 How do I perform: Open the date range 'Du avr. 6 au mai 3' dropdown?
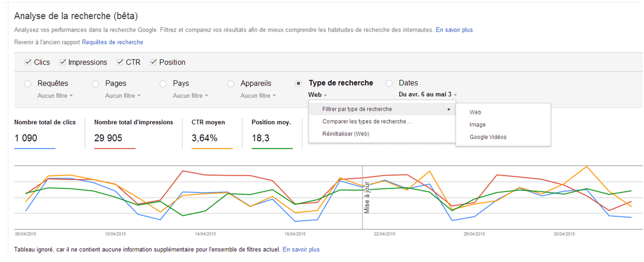(428, 95)
